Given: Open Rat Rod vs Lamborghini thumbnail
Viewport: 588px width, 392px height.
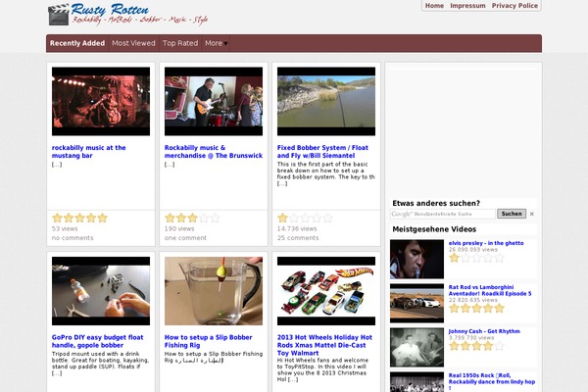Looking at the screenshot, I should tap(416, 303).
